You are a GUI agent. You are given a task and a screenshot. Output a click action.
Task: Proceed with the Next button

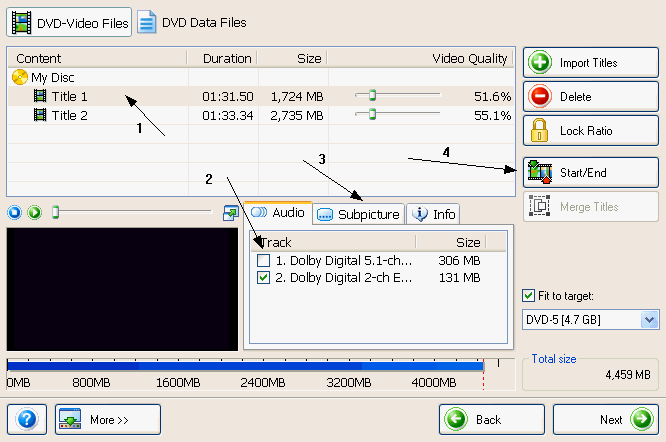pyautogui.click(x=606, y=419)
